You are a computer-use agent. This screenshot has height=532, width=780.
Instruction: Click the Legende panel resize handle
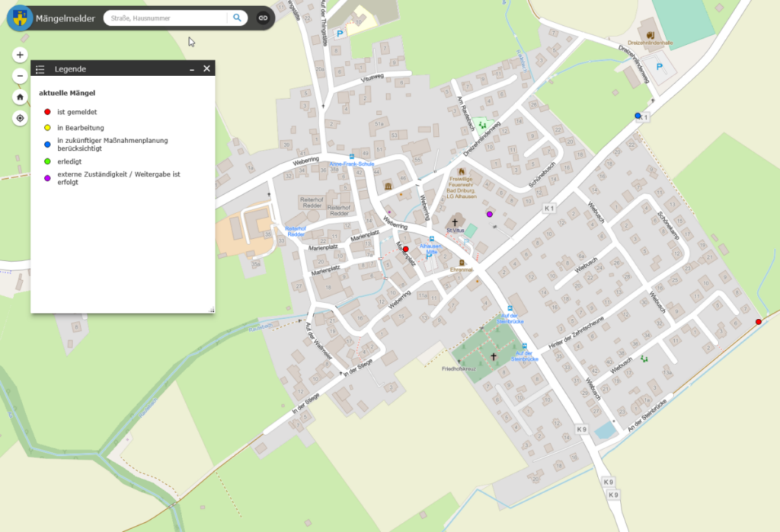click(x=212, y=309)
